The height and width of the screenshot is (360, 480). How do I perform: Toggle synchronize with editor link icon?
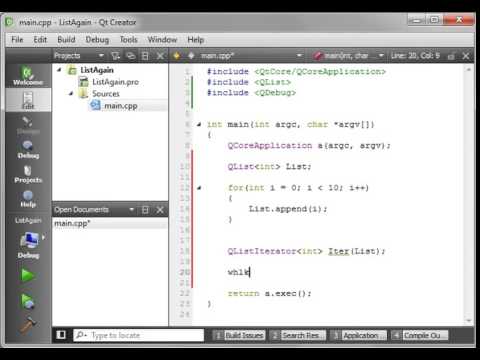[x=131, y=56]
